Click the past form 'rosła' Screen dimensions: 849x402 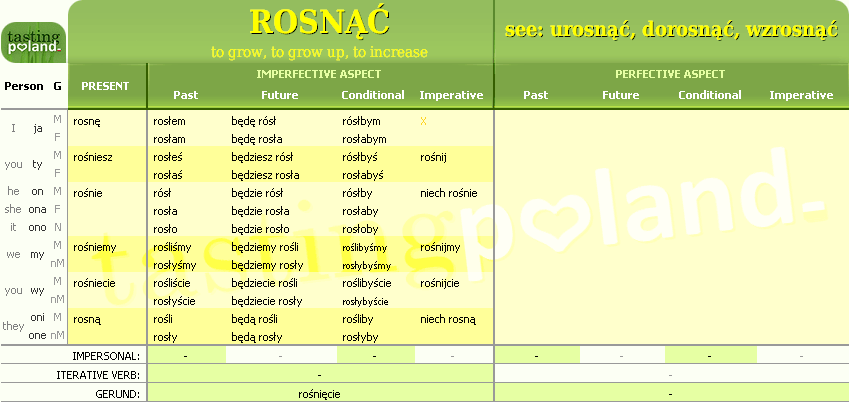pyautogui.click(x=166, y=211)
